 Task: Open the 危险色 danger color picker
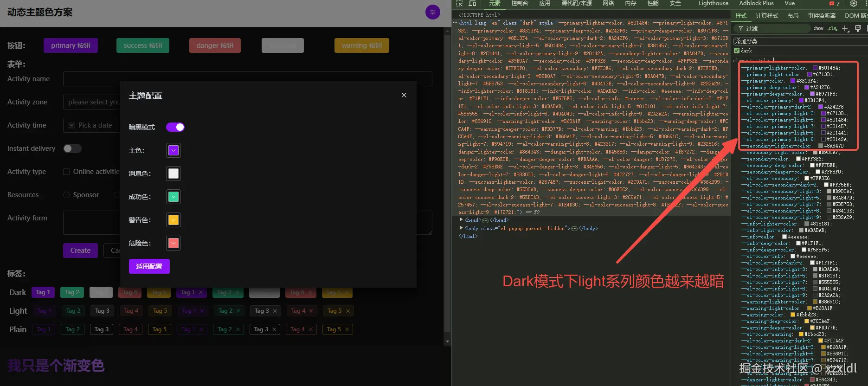point(174,243)
